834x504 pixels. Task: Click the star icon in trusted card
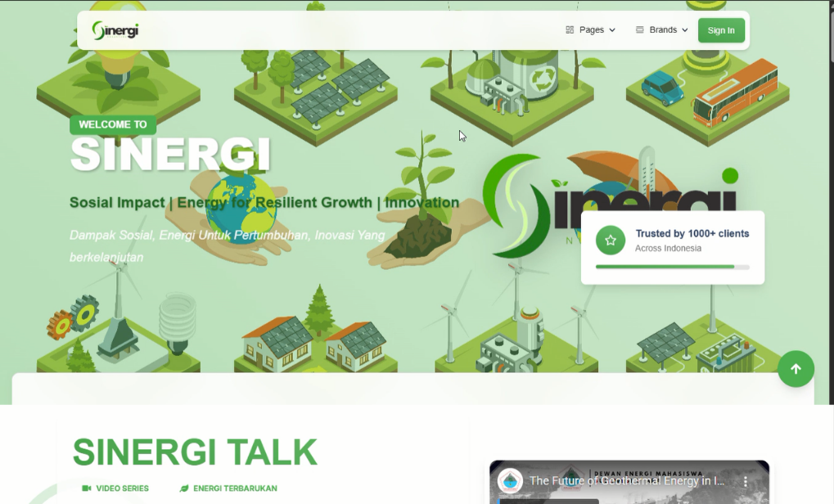[x=611, y=241]
